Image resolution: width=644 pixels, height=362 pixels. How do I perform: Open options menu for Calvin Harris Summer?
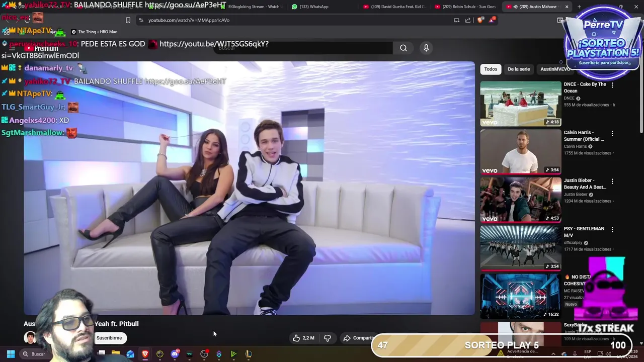tap(612, 134)
